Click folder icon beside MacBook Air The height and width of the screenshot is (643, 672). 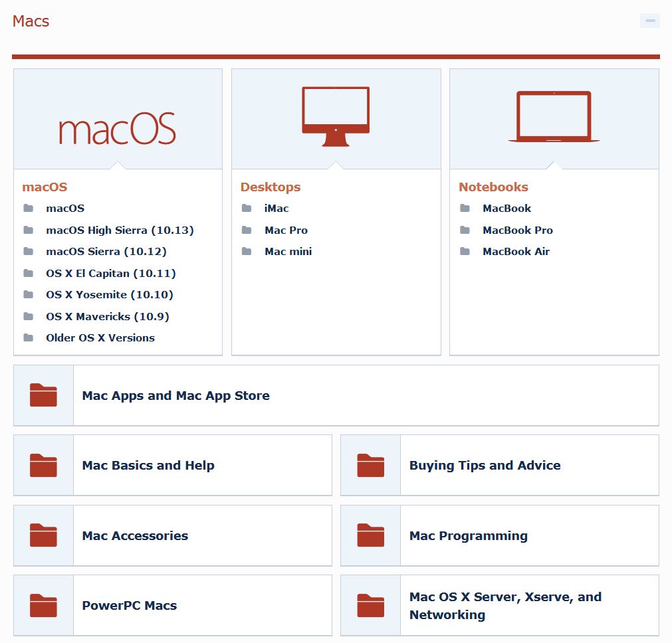click(465, 252)
